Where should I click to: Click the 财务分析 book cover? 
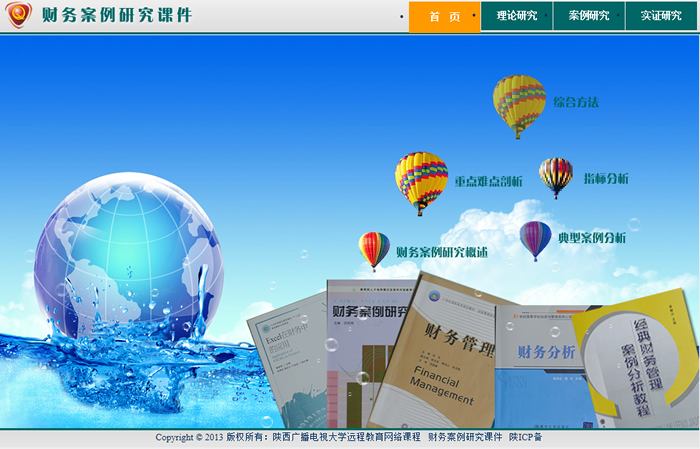[545, 365]
